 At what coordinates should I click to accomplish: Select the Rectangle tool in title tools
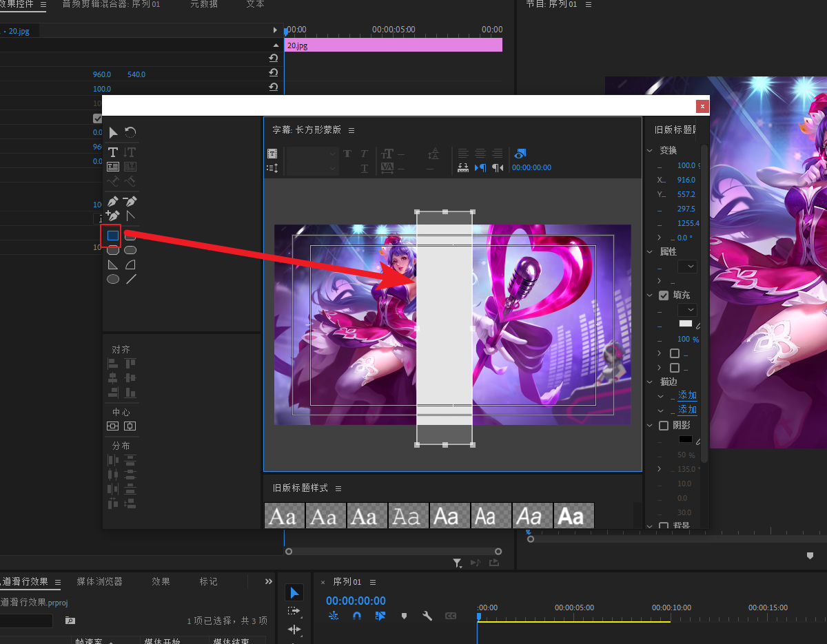(113, 236)
